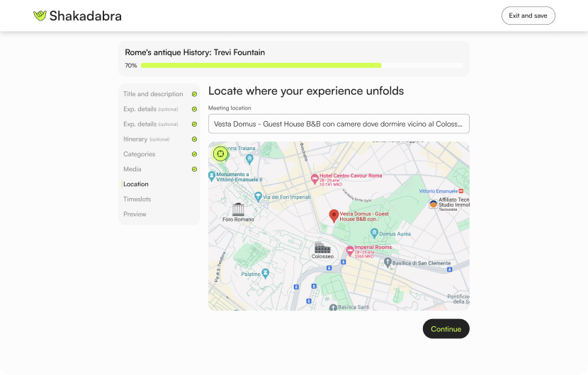Viewport: 588px width, 375px height.
Task: Click the checkmark beside Categories step
Action: (194, 154)
